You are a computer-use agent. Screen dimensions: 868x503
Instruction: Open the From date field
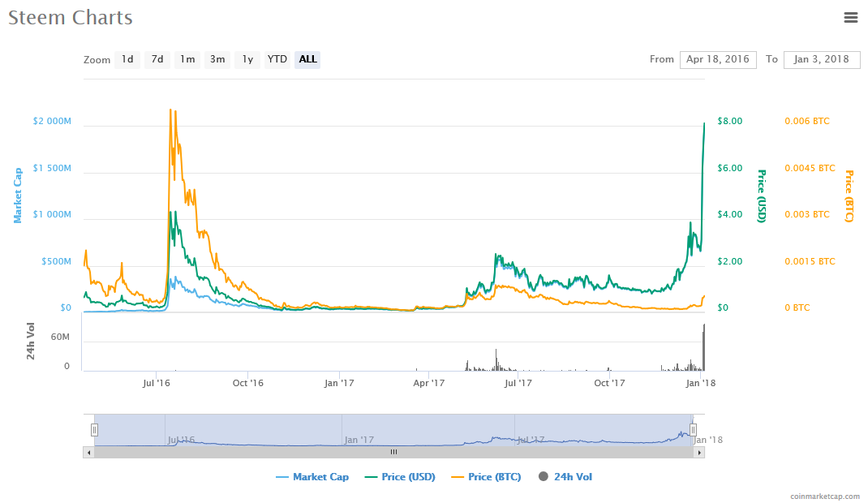[717, 59]
